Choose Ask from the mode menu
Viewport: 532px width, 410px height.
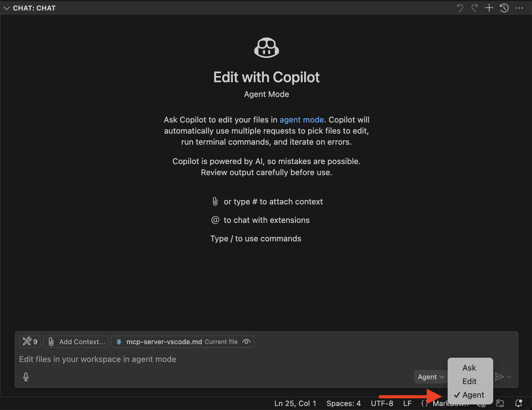[x=470, y=368]
